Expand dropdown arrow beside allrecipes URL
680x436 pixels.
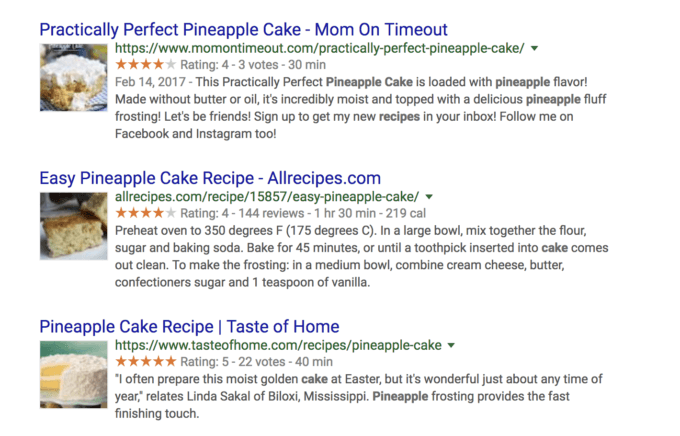[429, 197]
